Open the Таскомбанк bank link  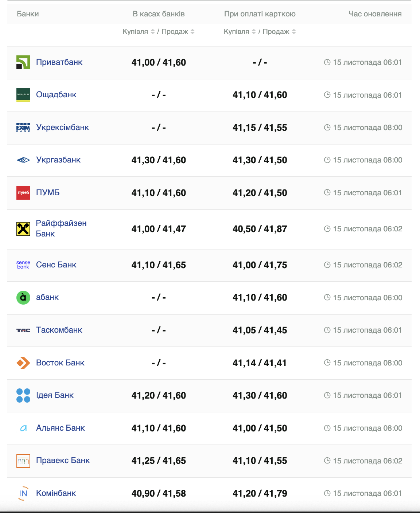[x=59, y=330]
